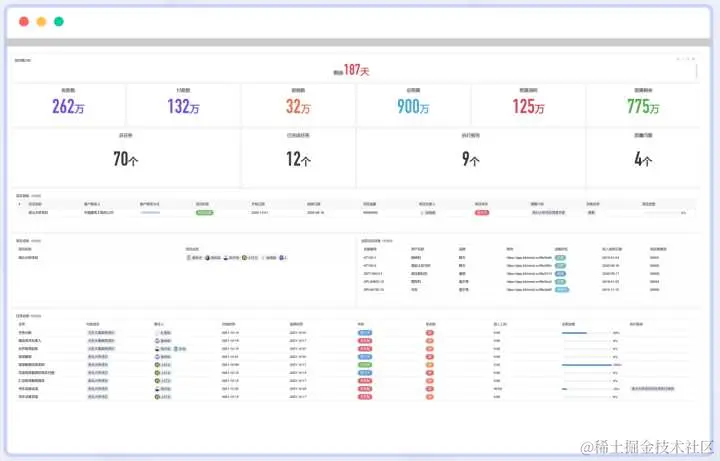Viewport: 720px width, 461px height.
Task: Click the fully filled task progress bar
Action: pyautogui.click(x=587, y=365)
